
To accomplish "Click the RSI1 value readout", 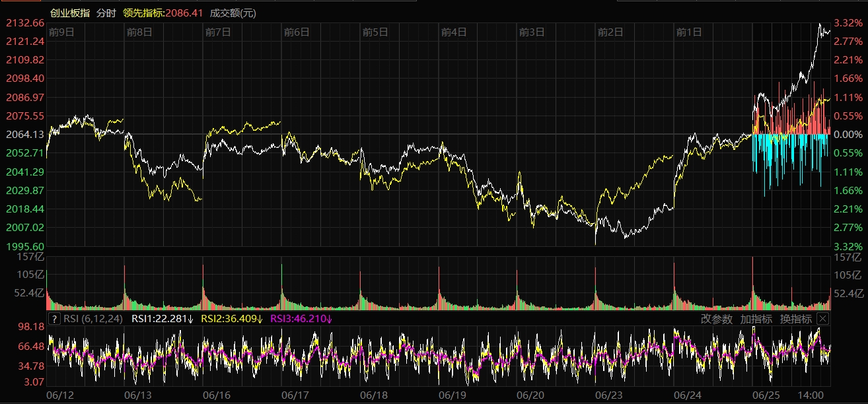I will point(162,319).
